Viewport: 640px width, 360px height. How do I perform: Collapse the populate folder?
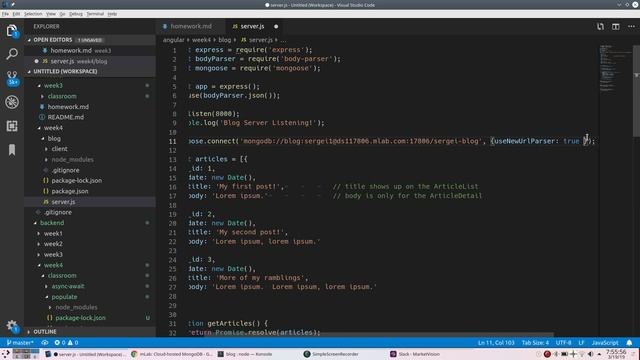64,297
